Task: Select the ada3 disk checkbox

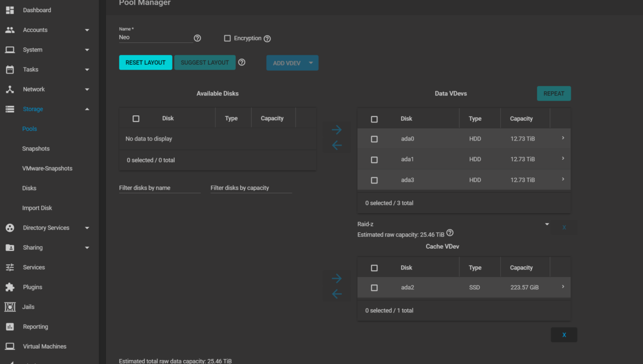Action: tap(374, 180)
